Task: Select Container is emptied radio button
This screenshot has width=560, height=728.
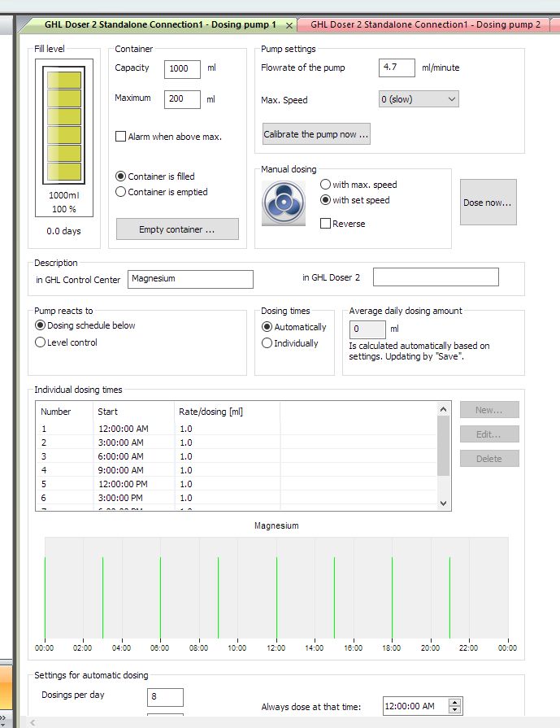Action: click(x=120, y=192)
